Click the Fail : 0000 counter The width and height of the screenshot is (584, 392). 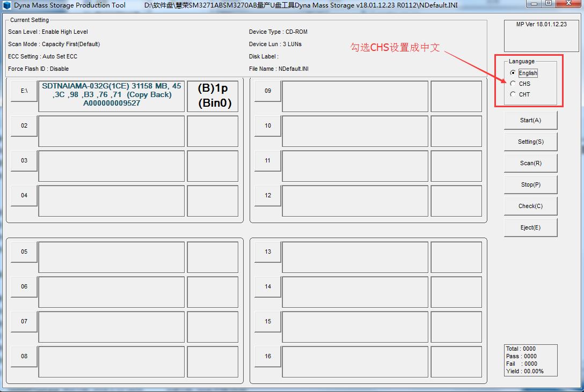[x=521, y=364]
